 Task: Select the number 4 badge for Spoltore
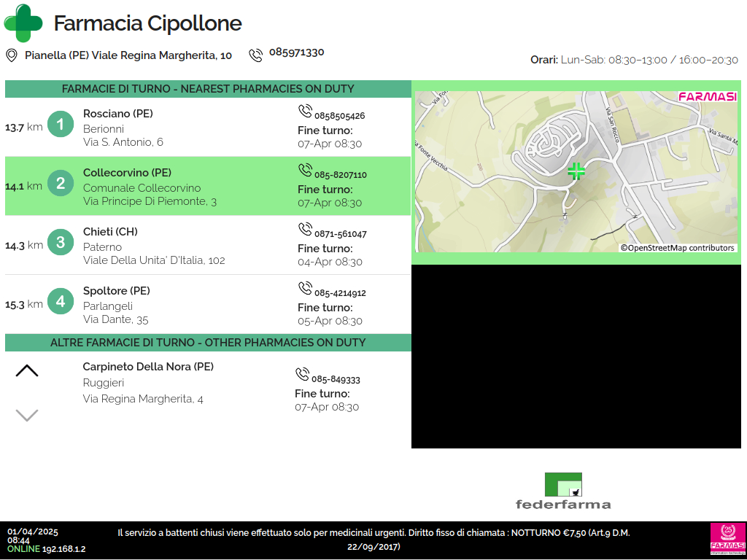point(61,302)
